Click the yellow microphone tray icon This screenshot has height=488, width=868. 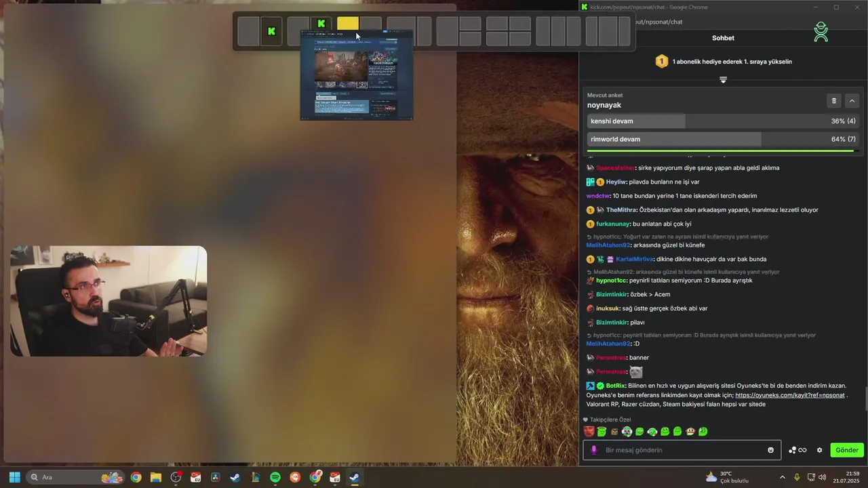click(797, 477)
